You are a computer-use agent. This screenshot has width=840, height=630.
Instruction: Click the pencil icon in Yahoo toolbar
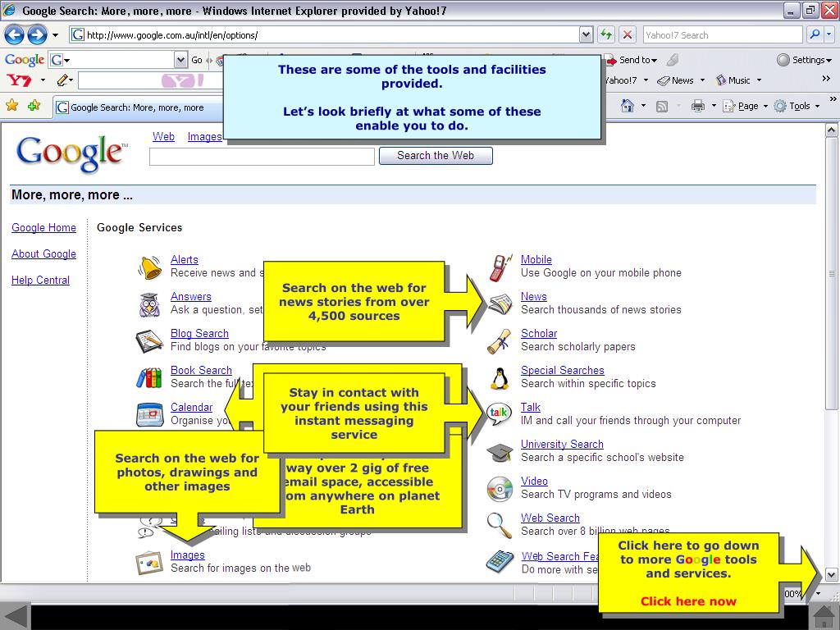click(x=63, y=80)
